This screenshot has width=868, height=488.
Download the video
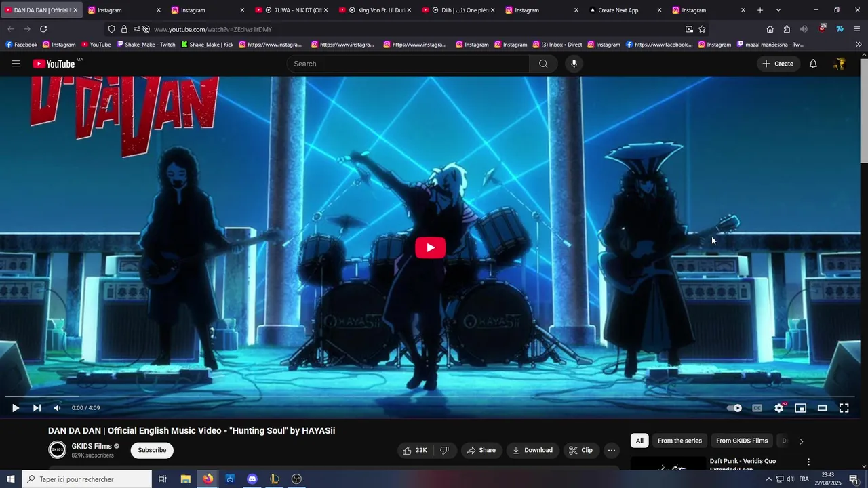pos(532,450)
